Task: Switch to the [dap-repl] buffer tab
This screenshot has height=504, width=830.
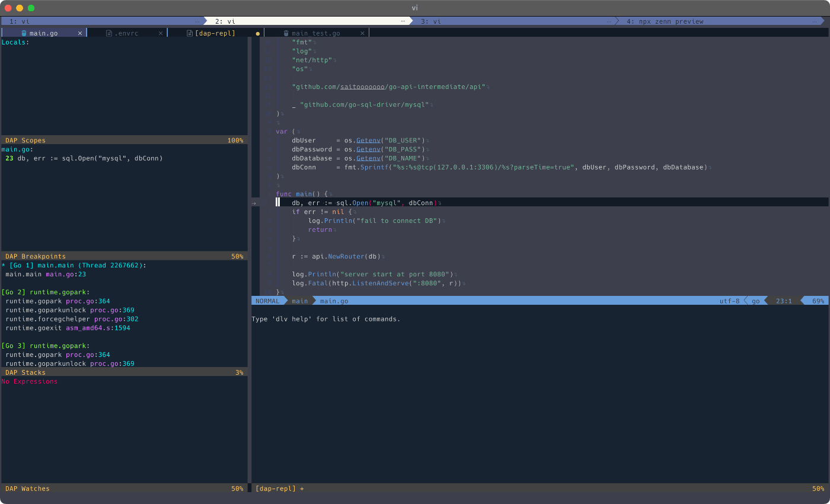Action: pyautogui.click(x=215, y=33)
